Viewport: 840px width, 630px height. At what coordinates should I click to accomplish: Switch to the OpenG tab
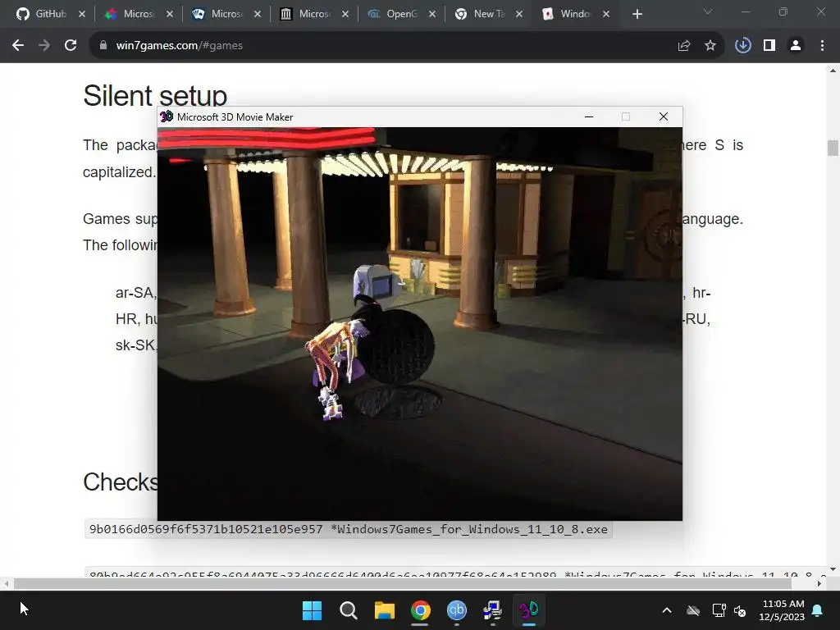pos(394,14)
